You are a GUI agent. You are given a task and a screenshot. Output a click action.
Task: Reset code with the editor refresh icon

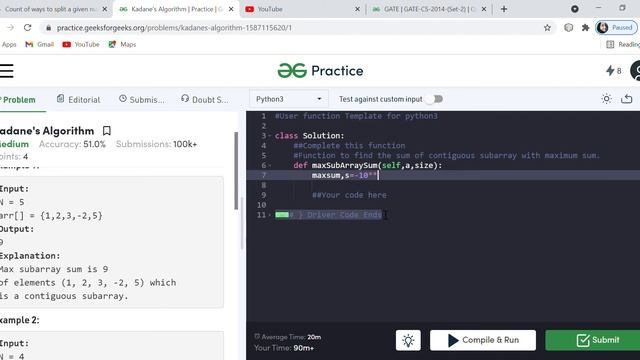coord(627,99)
